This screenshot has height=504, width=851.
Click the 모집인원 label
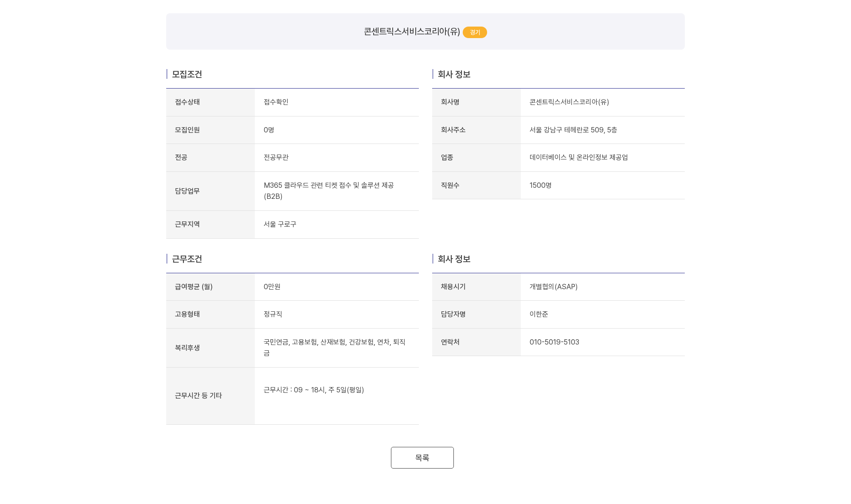click(187, 130)
